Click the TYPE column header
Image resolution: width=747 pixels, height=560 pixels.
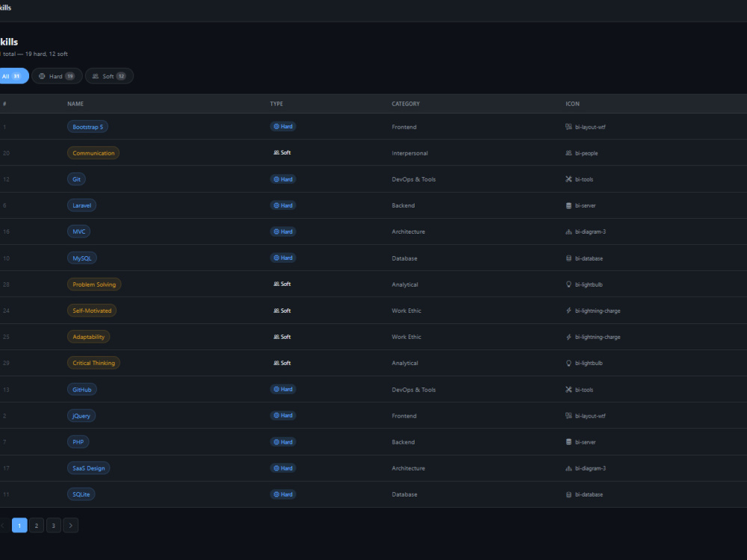pos(276,104)
